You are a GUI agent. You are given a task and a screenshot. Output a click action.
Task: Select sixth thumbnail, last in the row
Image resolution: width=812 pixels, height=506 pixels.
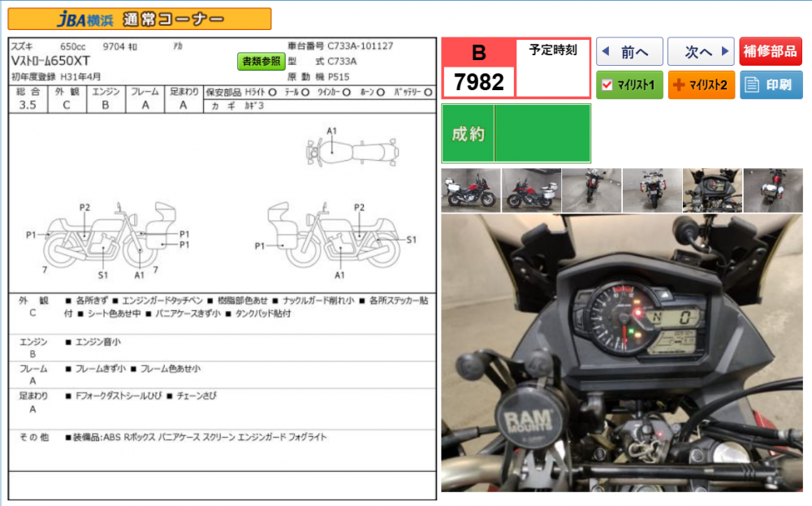[x=772, y=190]
